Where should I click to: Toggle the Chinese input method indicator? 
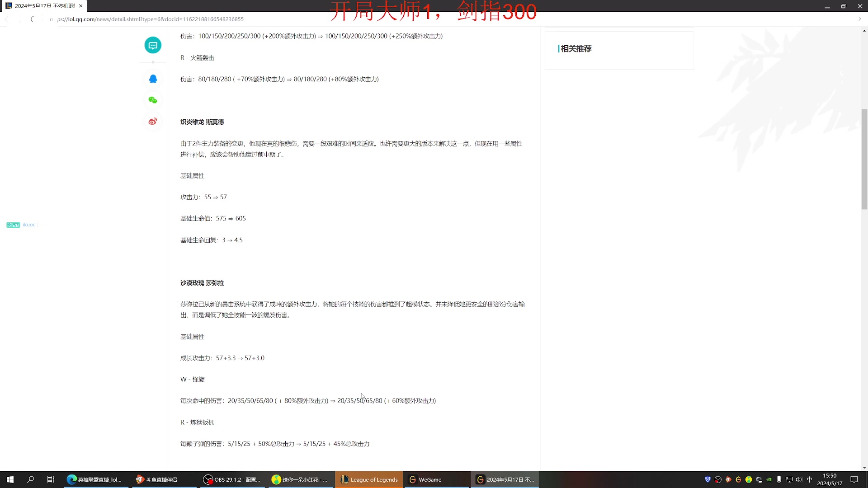click(x=810, y=479)
